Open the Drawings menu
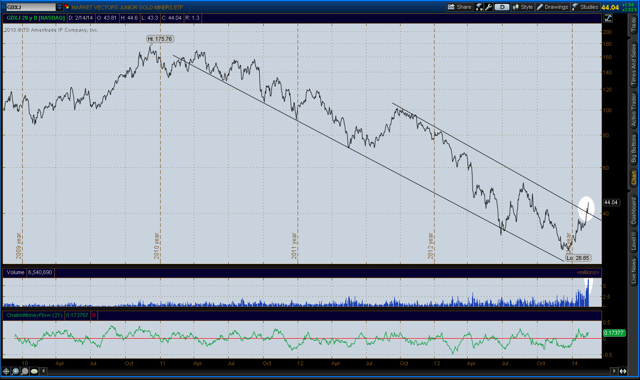Image resolution: width=640 pixels, height=380 pixels. [x=552, y=7]
